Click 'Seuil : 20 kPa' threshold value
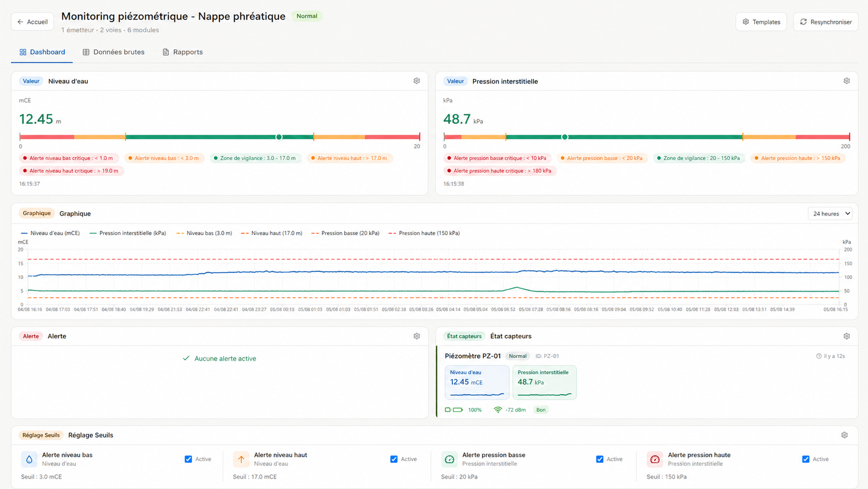The image size is (868, 489). pyautogui.click(x=459, y=477)
